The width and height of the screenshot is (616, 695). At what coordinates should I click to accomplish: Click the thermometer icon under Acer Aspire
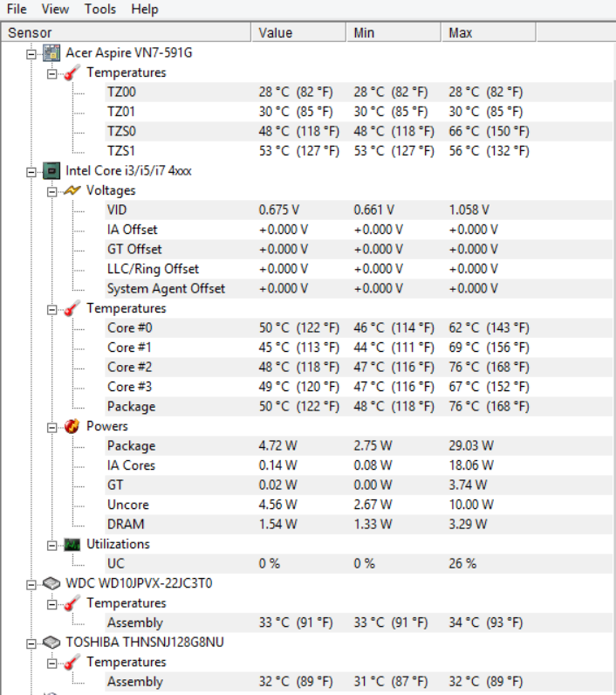tap(72, 72)
